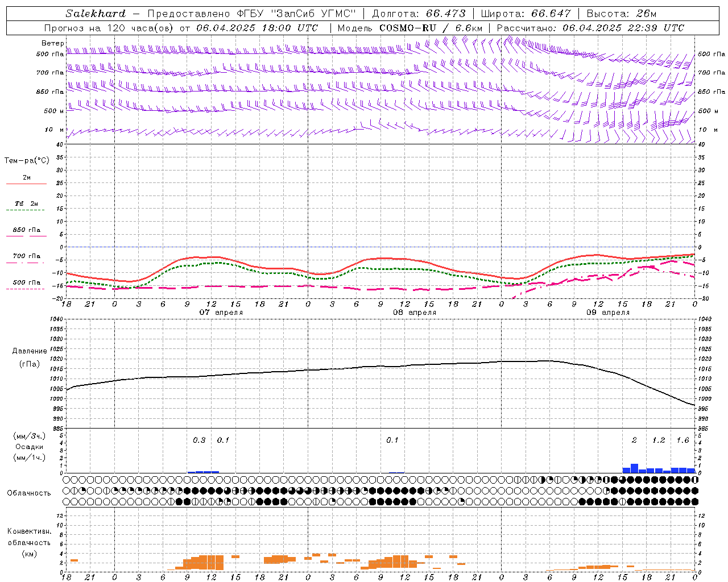Select the 1.2 precipitation amount value
Image resolution: width=728 pixels, height=582 pixels.
pyautogui.click(x=659, y=440)
